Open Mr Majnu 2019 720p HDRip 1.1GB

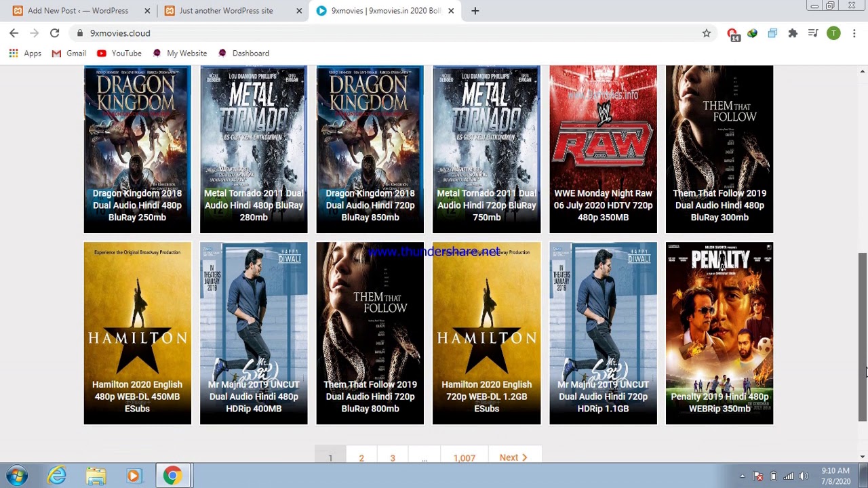pos(603,333)
